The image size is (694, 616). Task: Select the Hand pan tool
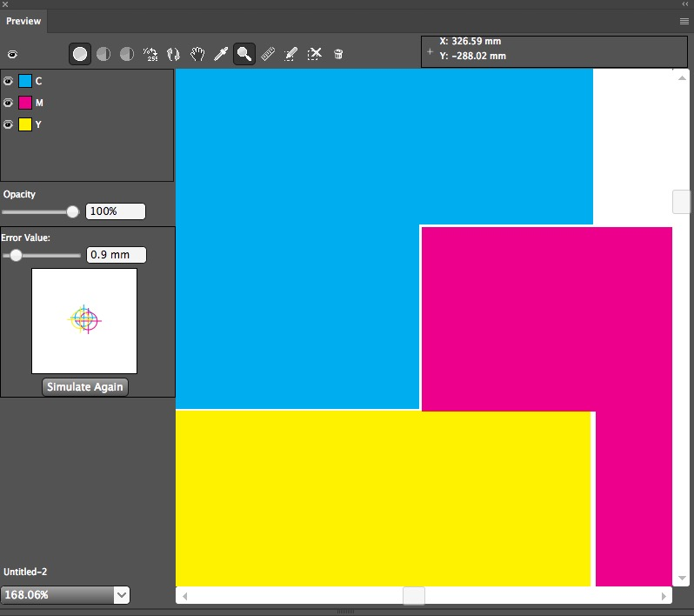click(x=197, y=54)
